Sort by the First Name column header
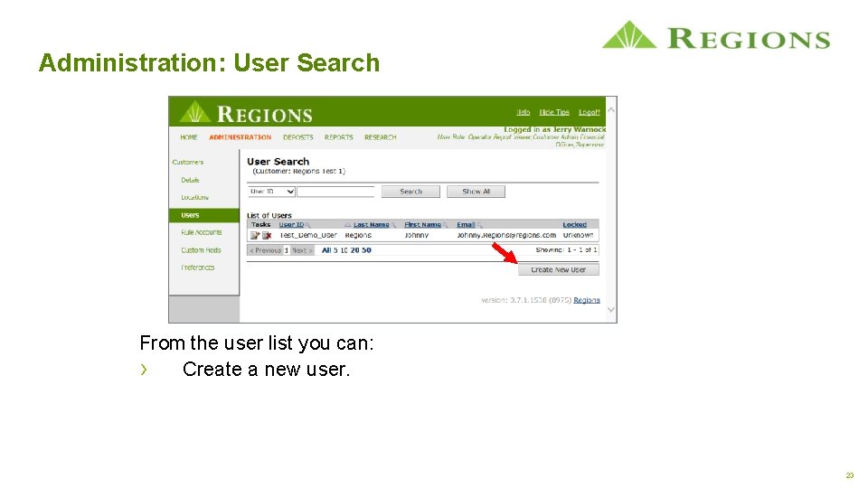 (422, 225)
